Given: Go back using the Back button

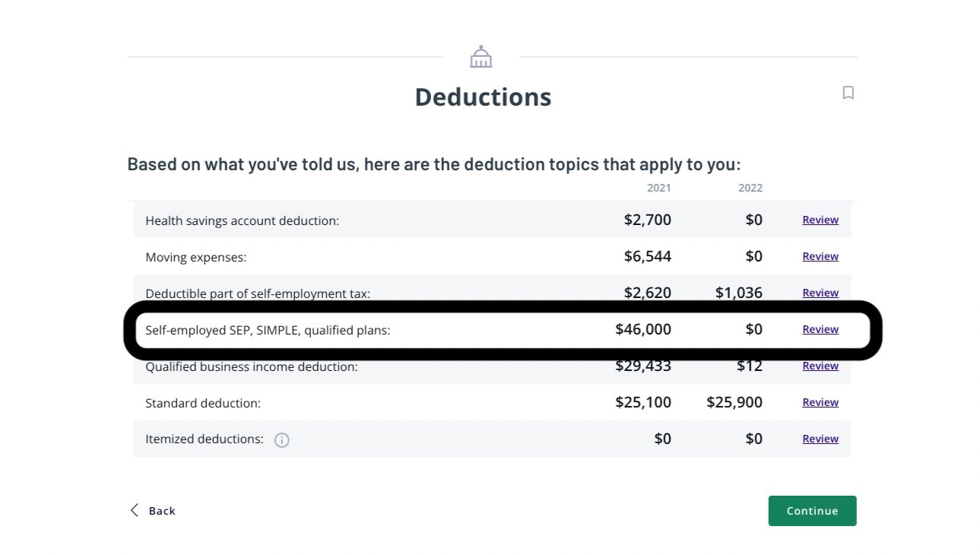Looking at the screenshot, I should pos(153,511).
